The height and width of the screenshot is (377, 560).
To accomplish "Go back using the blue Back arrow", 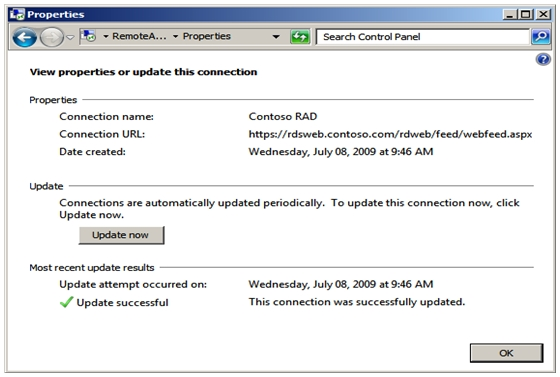I will pos(24,37).
